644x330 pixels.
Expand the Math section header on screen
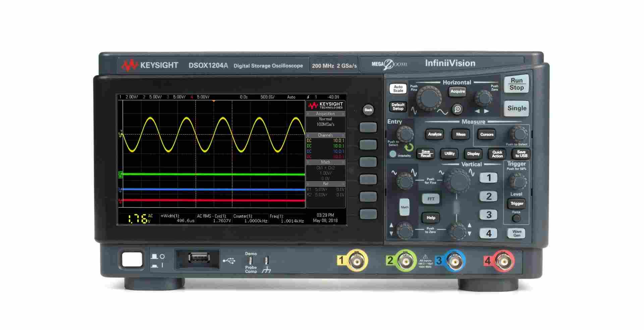point(325,162)
